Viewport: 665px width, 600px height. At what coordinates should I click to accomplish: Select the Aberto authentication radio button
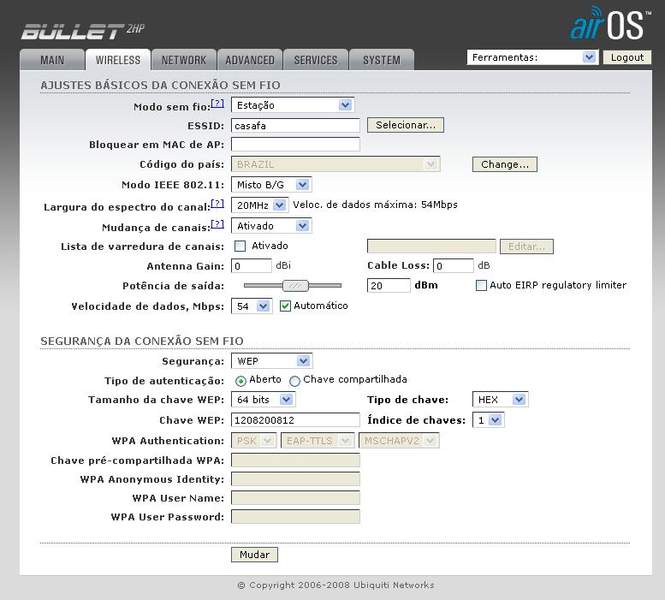(240, 381)
